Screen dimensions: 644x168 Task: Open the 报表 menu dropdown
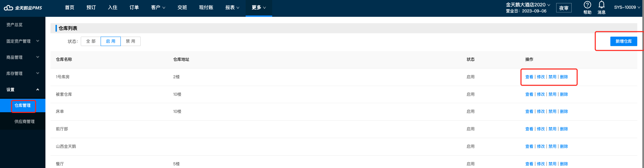tap(232, 7)
